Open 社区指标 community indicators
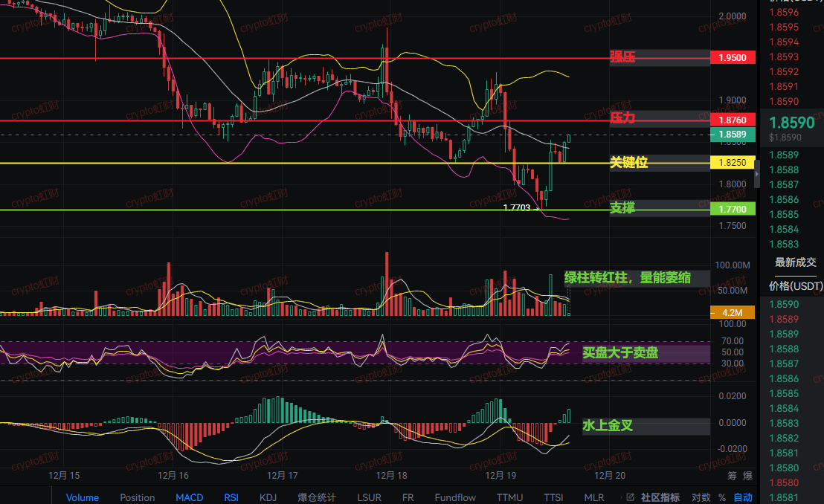Viewport: 824px width, 504px height. click(x=660, y=497)
